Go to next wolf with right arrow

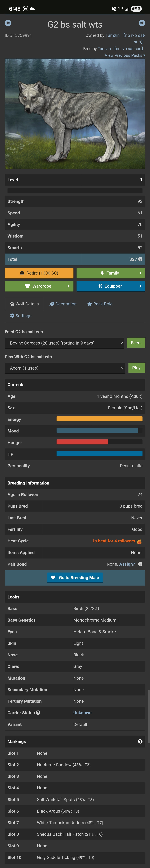click(x=142, y=23)
